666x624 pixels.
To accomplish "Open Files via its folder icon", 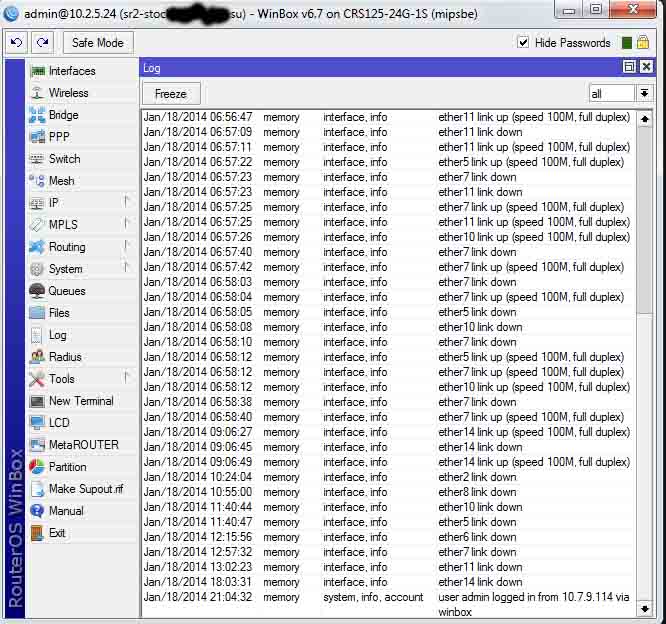I will tap(37, 313).
